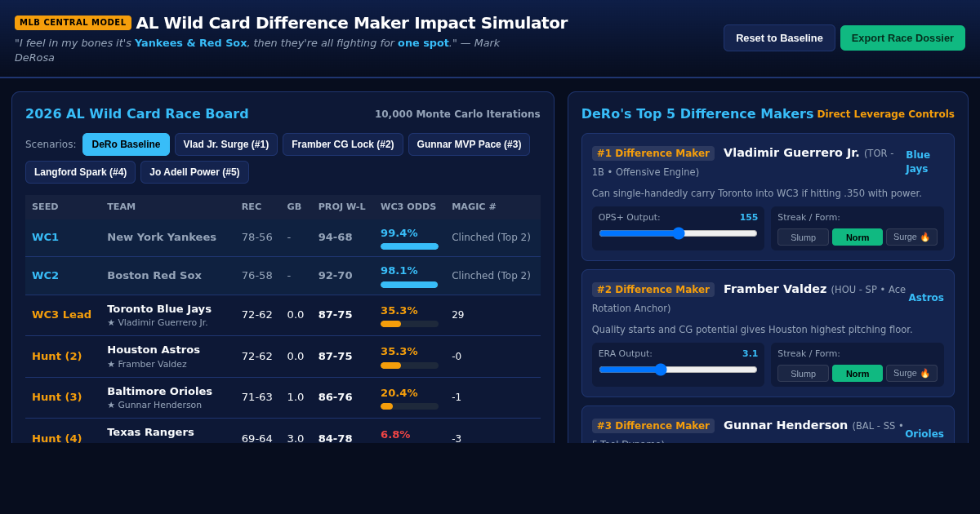
Task: Click the MAGIC # column header
Action: click(474, 206)
